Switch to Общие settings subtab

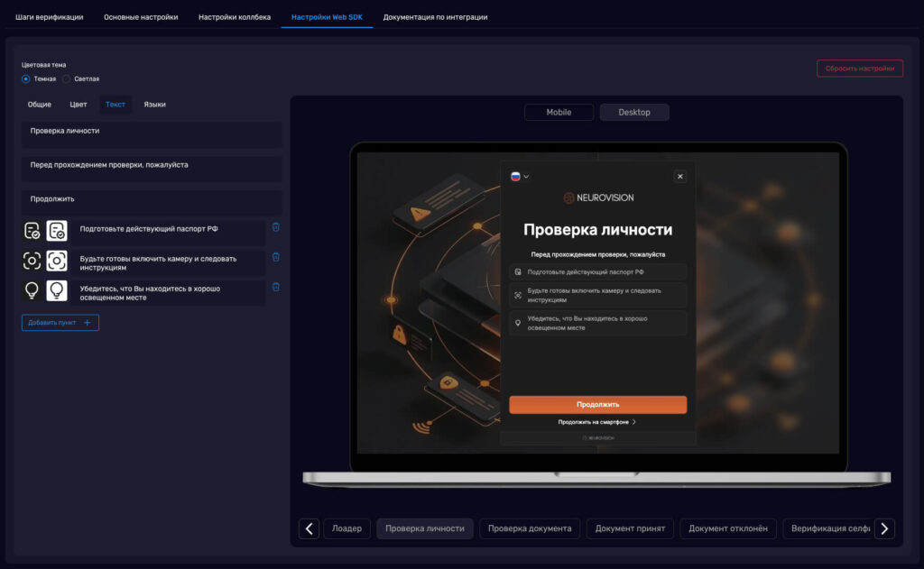(40, 105)
